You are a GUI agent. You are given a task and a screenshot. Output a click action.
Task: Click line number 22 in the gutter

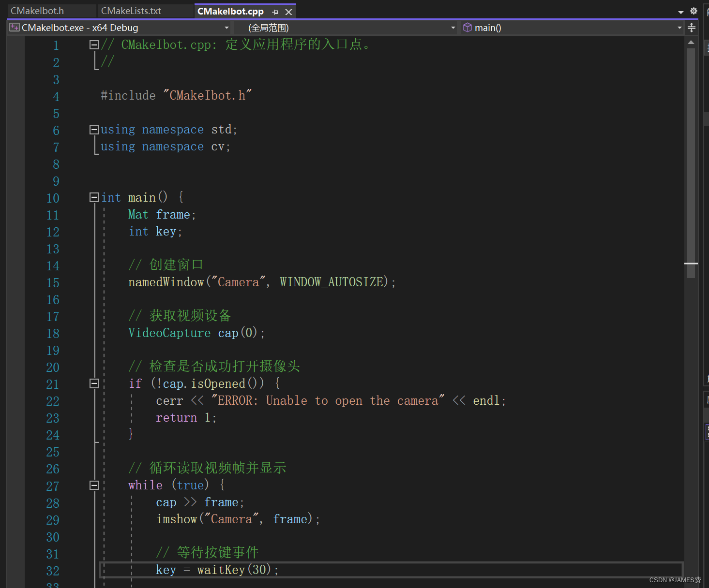(53, 401)
